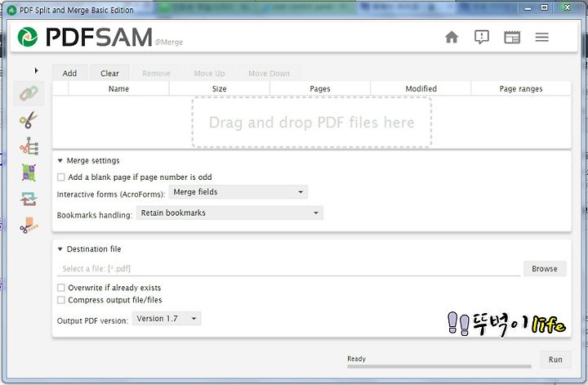Click the destination file path field

click(x=289, y=269)
